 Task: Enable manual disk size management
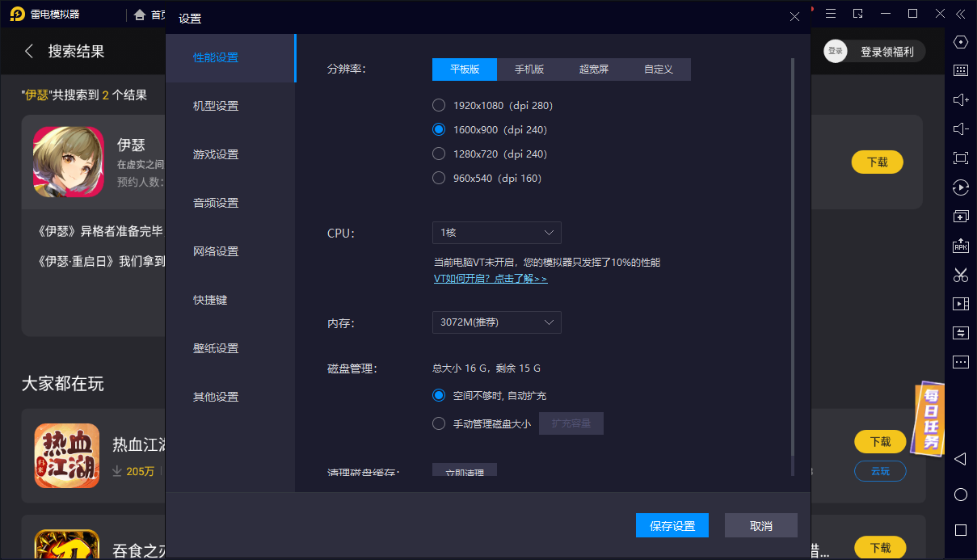[439, 423]
